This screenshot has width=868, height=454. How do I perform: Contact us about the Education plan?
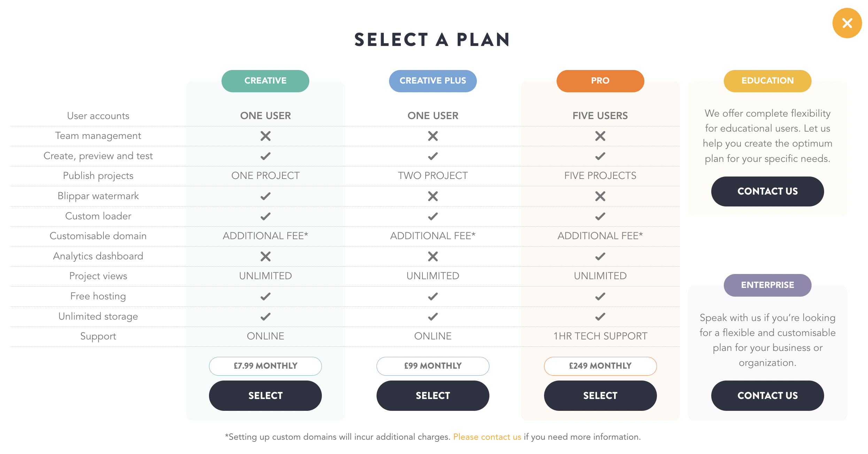[x=767, y=191]
